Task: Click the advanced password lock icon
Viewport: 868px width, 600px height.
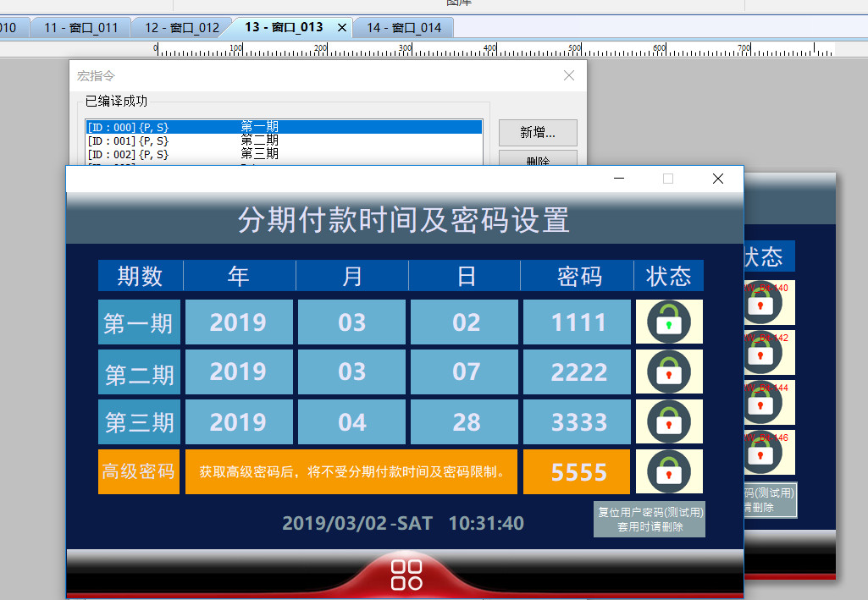Action: pyautogui.click(x=669, y=471)
